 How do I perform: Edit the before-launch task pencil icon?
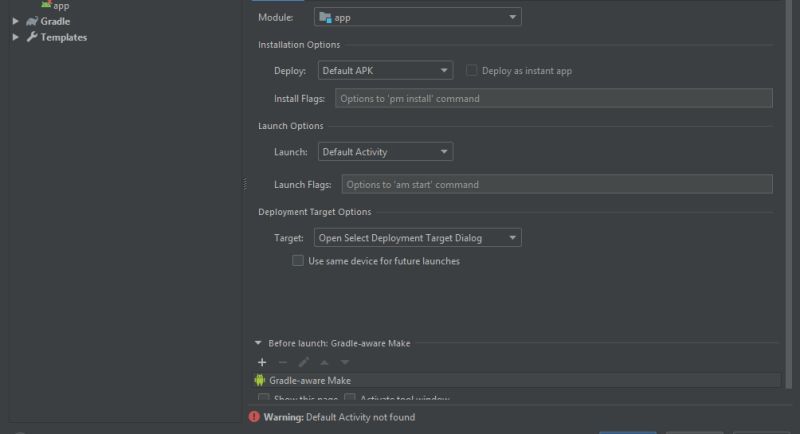[304, 362]
